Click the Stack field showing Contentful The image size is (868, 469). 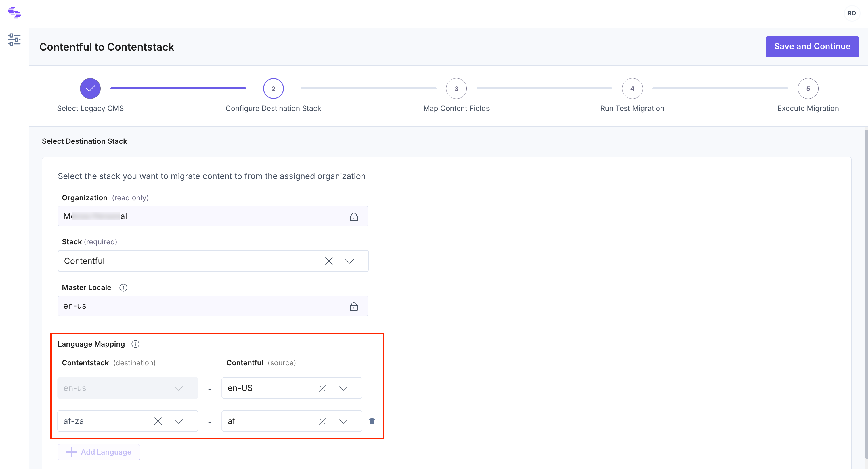213,261
